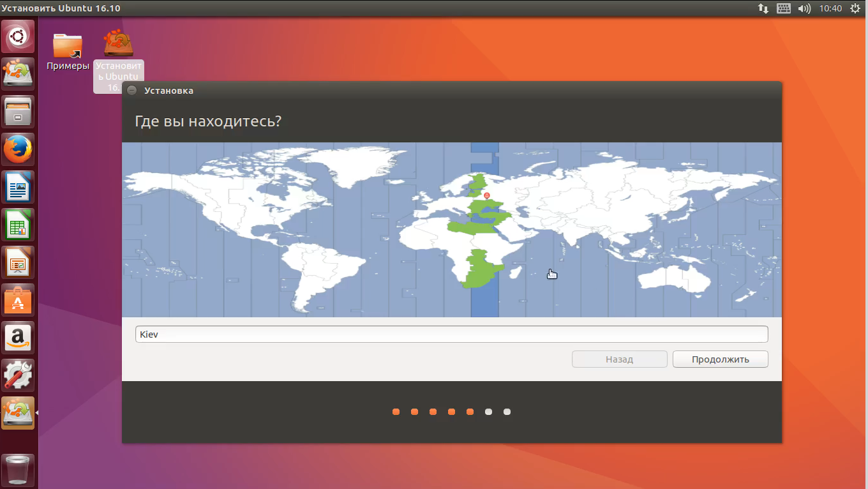This screenshot has height=489, width=868.
Task: Open the Ubuntu Dash search launcher
Action: 18,36
